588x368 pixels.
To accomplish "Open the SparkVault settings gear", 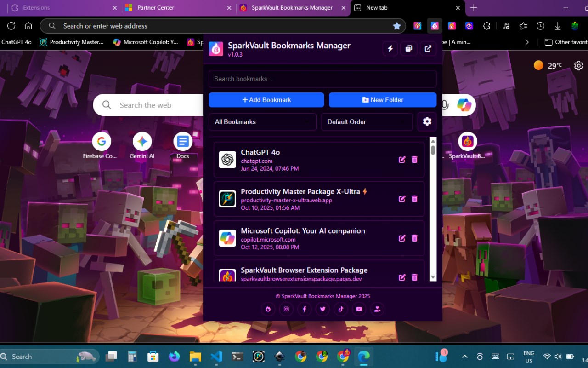I will tap(427, 122).
